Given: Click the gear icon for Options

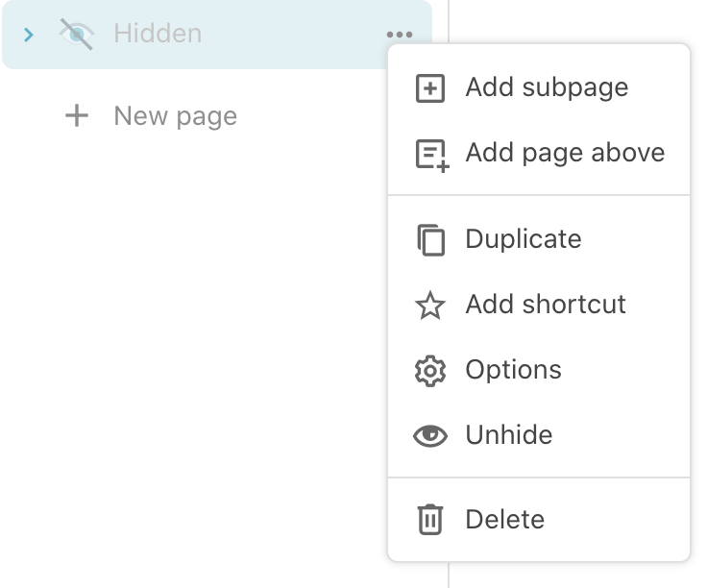Looking at the screenshot, I should pyautogui.click(x=430, y=371).
